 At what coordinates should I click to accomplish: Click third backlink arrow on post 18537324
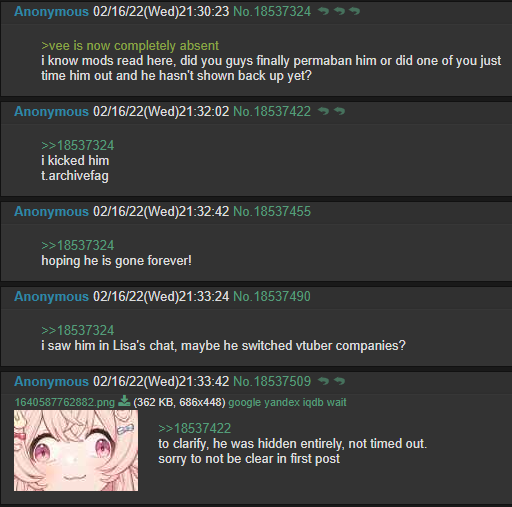355,11
